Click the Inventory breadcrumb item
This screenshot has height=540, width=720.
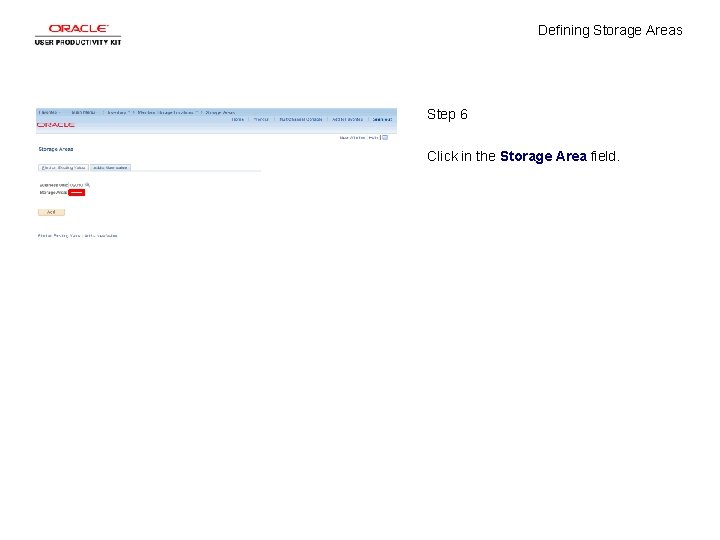click(117, 112)
